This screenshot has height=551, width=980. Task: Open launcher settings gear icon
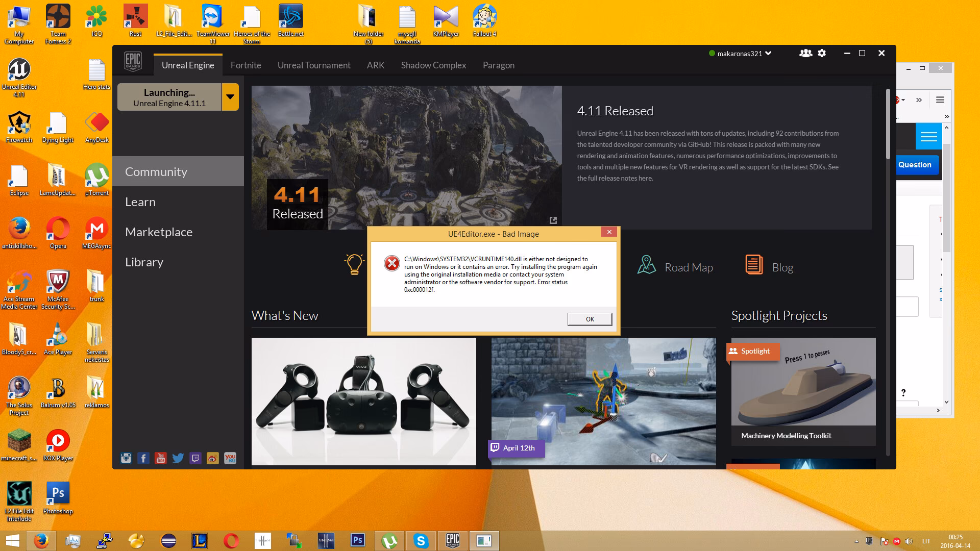[x=822, y=53]
